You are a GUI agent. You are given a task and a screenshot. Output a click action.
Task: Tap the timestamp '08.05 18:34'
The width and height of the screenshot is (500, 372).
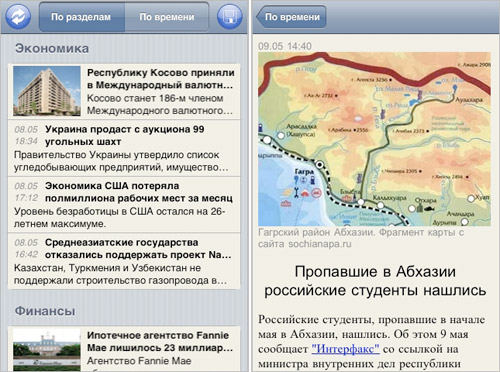[26, 135]
